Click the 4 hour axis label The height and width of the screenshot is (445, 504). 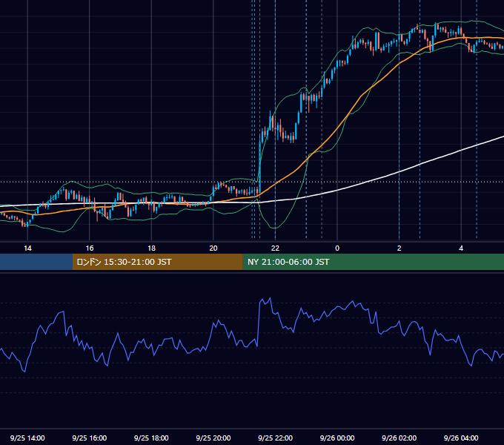click(x=461, y=248)
